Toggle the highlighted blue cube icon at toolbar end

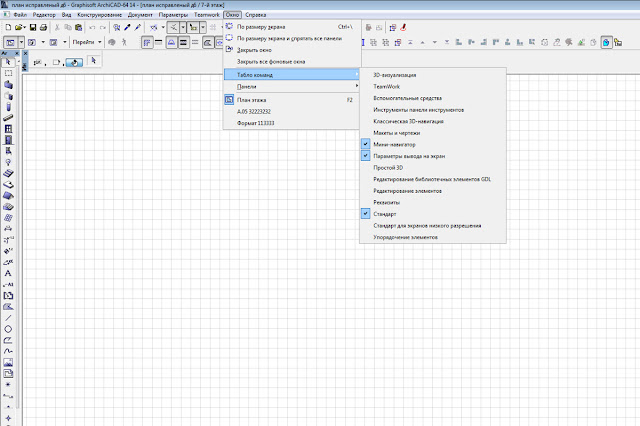click(606, 42)
